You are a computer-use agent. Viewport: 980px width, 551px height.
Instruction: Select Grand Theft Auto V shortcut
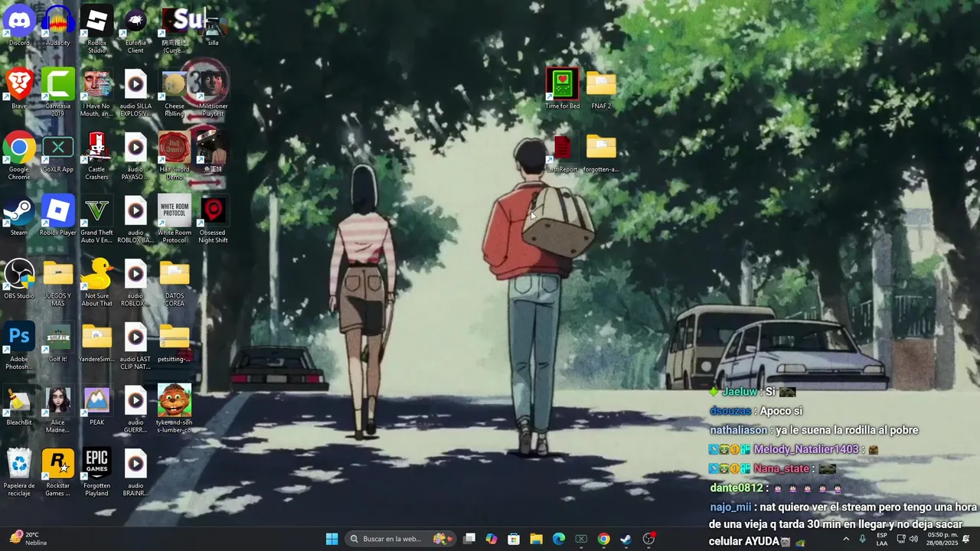click(97, 220)
